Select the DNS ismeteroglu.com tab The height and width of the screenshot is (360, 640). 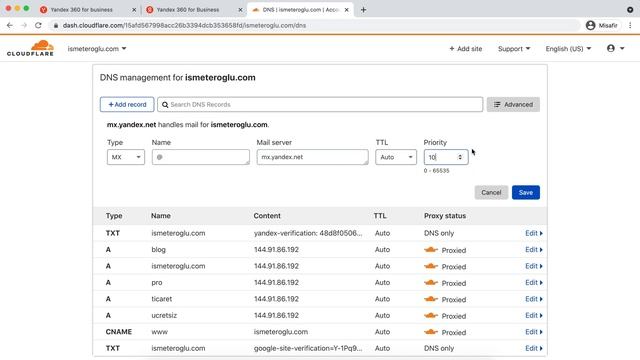pos(300,9)
